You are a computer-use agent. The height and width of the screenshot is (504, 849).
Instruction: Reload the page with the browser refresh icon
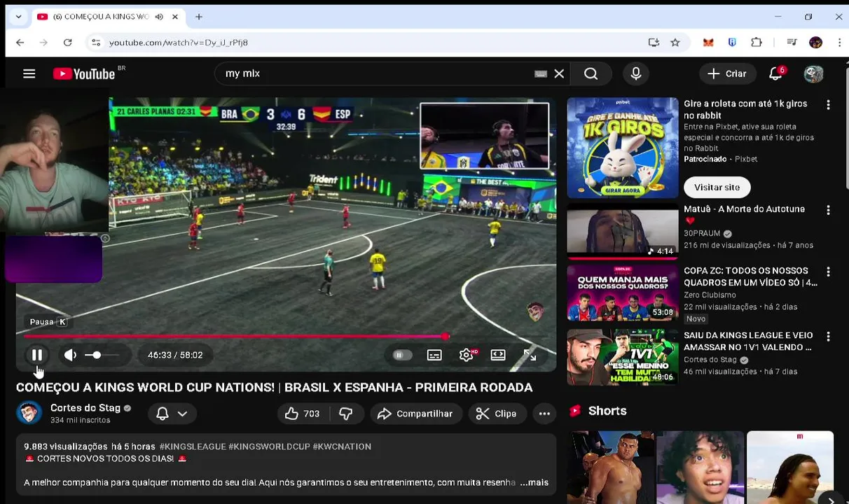click(67, 43)
